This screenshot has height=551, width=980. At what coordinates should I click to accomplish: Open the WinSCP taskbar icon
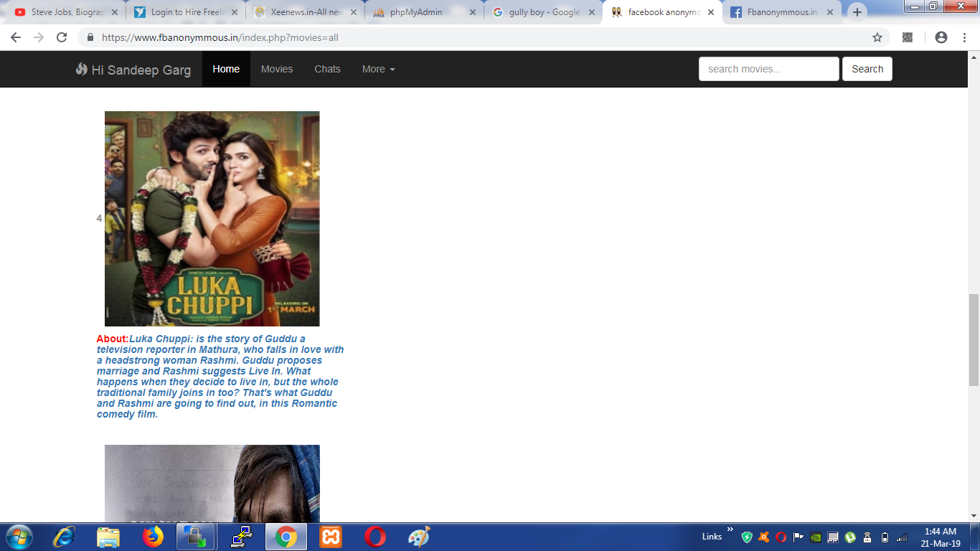pyautogui.click(x=195, y=537)
